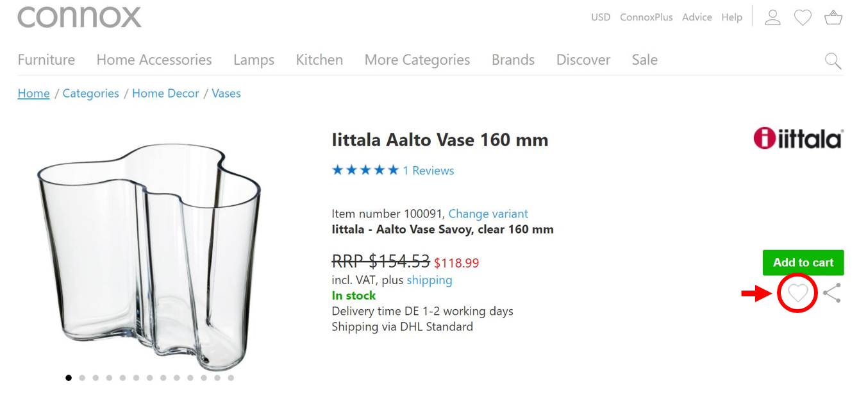
Task: Click the share icon beside heart
Action: coord(831,293)
